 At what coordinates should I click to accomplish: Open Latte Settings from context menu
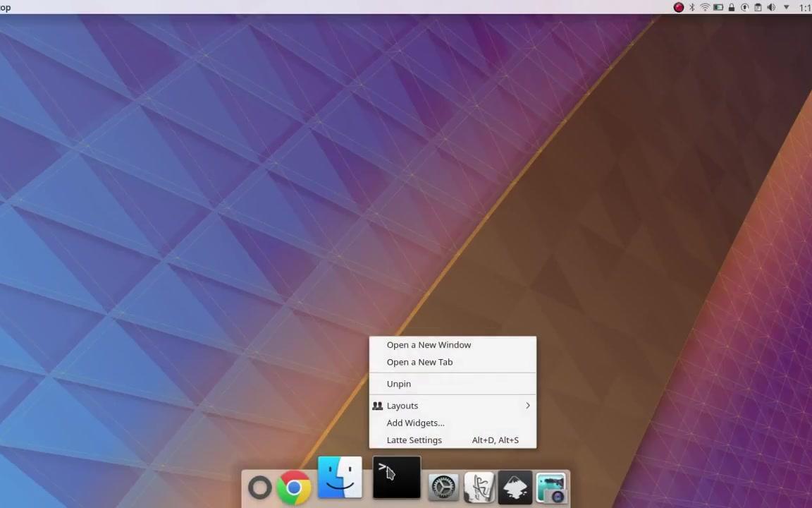(453, 440)
